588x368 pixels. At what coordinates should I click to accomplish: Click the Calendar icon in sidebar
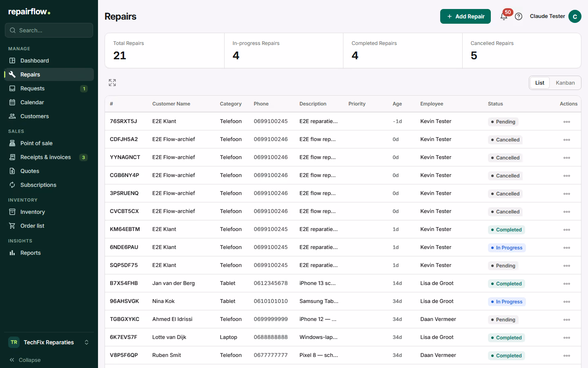pyautogui.click(x=12, y=102)
